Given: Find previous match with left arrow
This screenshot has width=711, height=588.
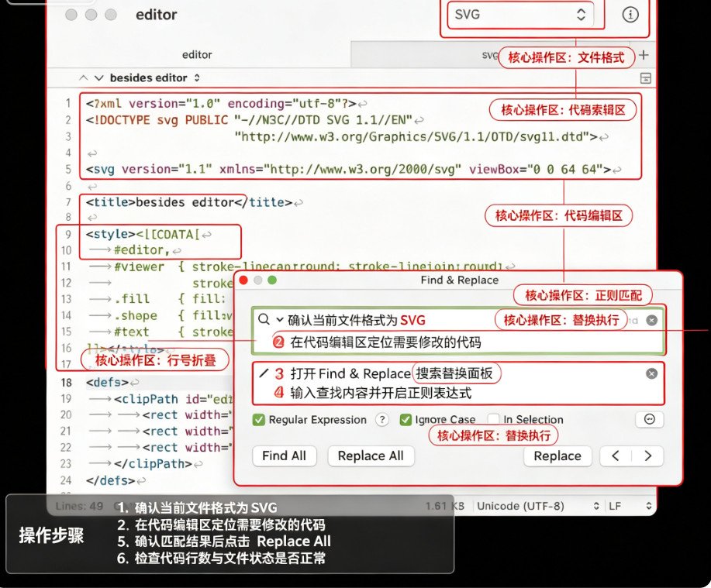Looking at the screenshot, I should (616, 456).
